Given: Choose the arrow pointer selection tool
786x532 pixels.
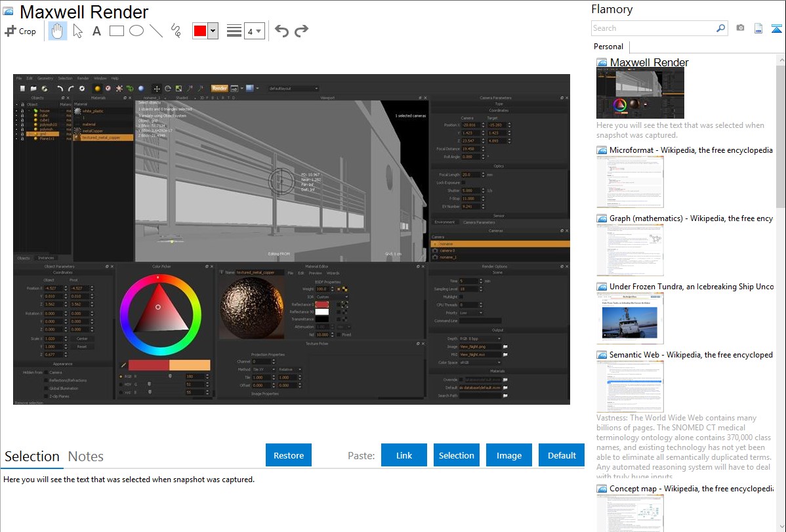Looking at the screenshot, I should 77,31.
